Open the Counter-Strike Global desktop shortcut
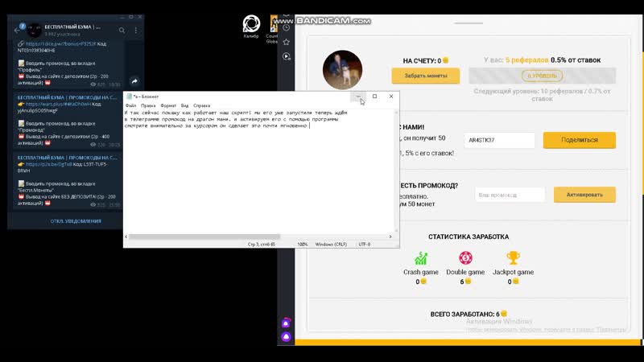 pos(273,29)
